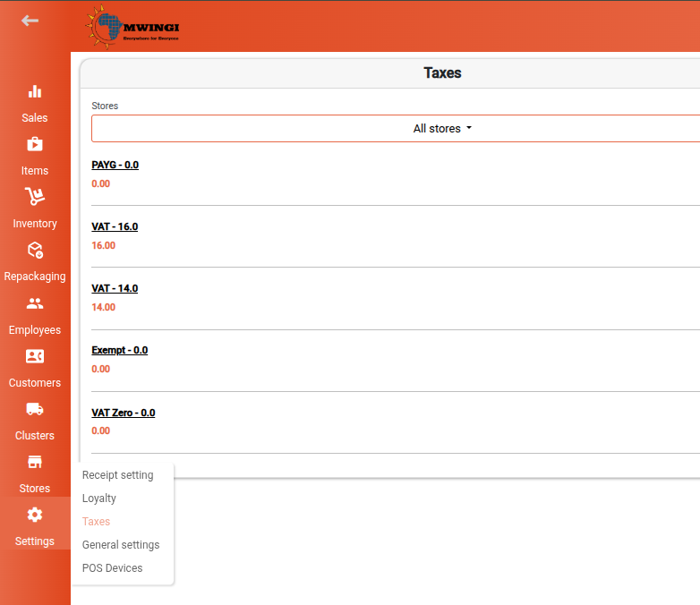700x605 pixels.
Task: Click the Inventory sidebar label
Action: 35,223
